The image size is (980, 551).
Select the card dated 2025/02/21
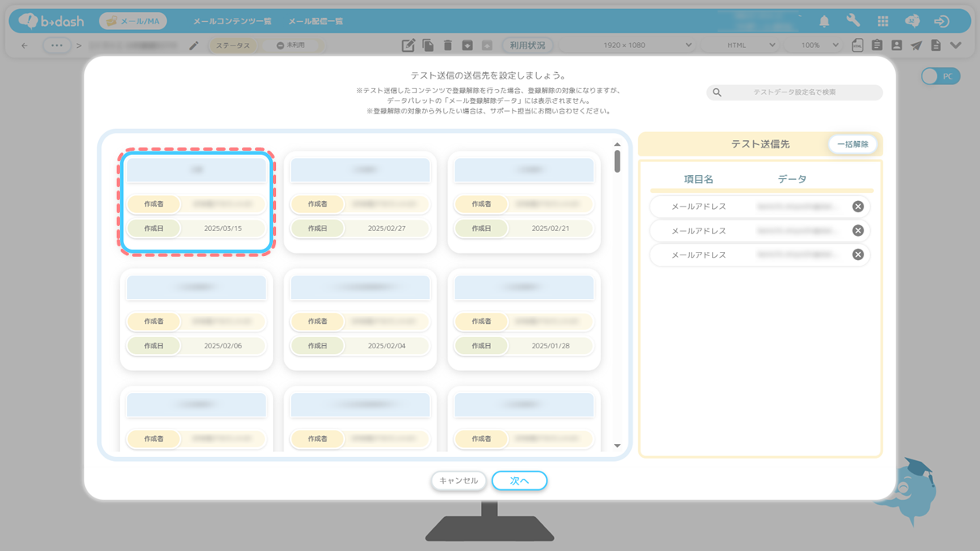click(524, 202)
